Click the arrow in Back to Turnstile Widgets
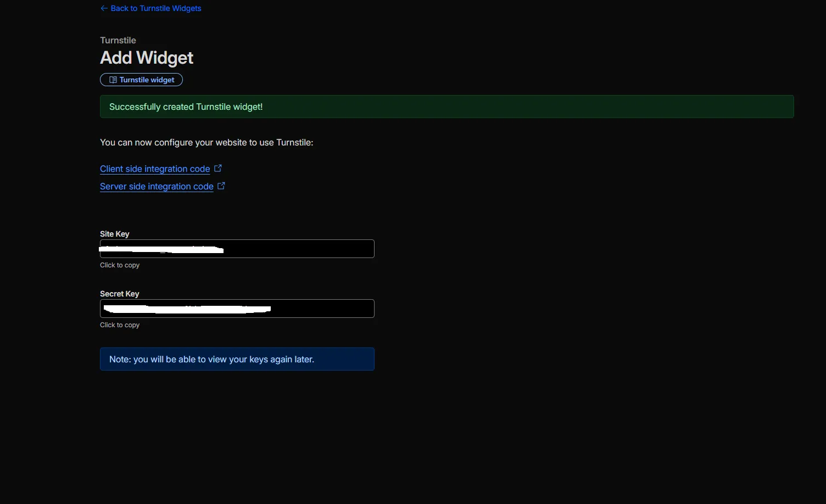The width and height of the screenshot is (826, 504). click(x=104, y=8)
